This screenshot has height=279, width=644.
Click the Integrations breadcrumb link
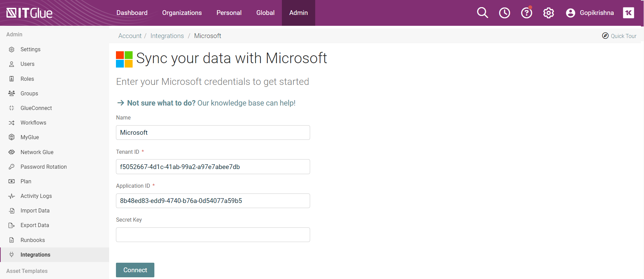[167, 36]
